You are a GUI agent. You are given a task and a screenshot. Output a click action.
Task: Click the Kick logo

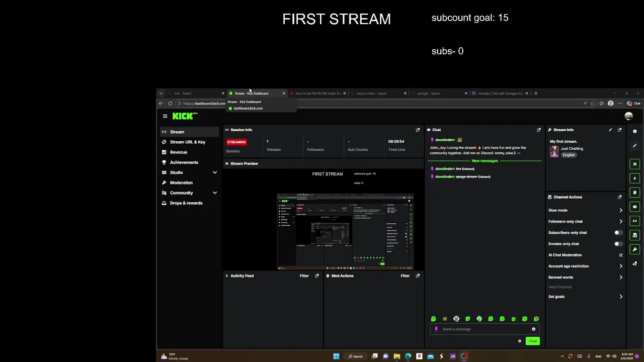185,116
